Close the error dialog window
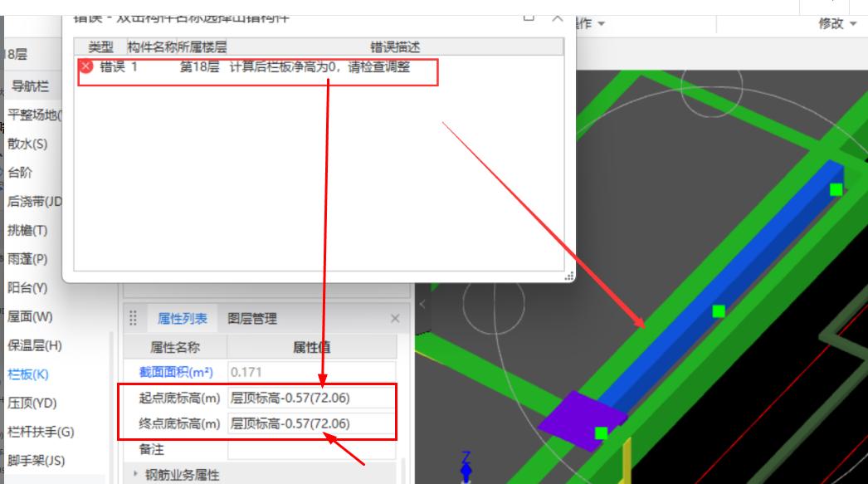The height and width of the screenshot is (484, 868). pyautogui.click(x=558, y=18)
